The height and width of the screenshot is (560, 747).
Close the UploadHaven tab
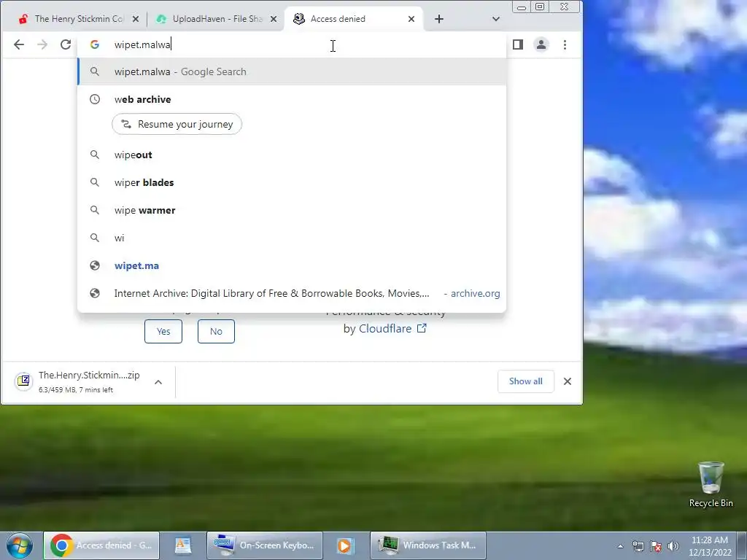274,19
